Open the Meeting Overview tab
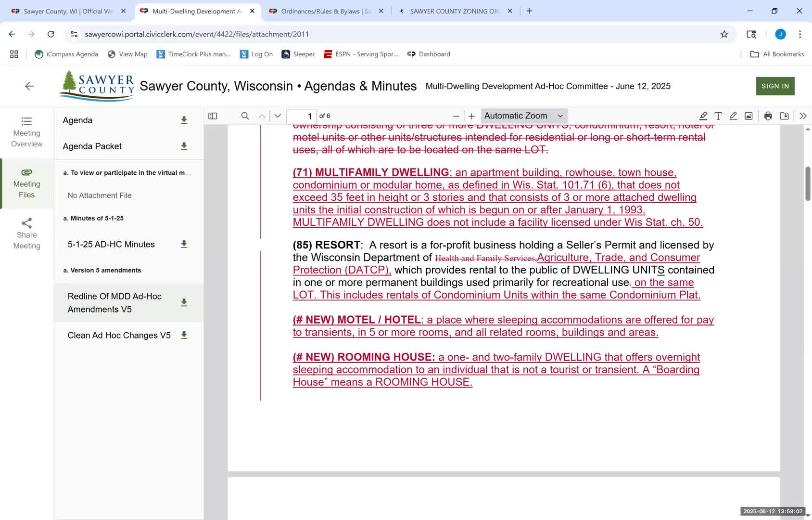Screen dimensions: 812x520 tap(27, 132)
